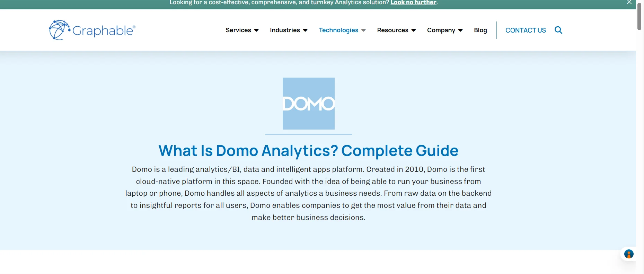Viewport: 644px width, 274px height.
Task: Click the Graphable logo
Action: (91, 30)
